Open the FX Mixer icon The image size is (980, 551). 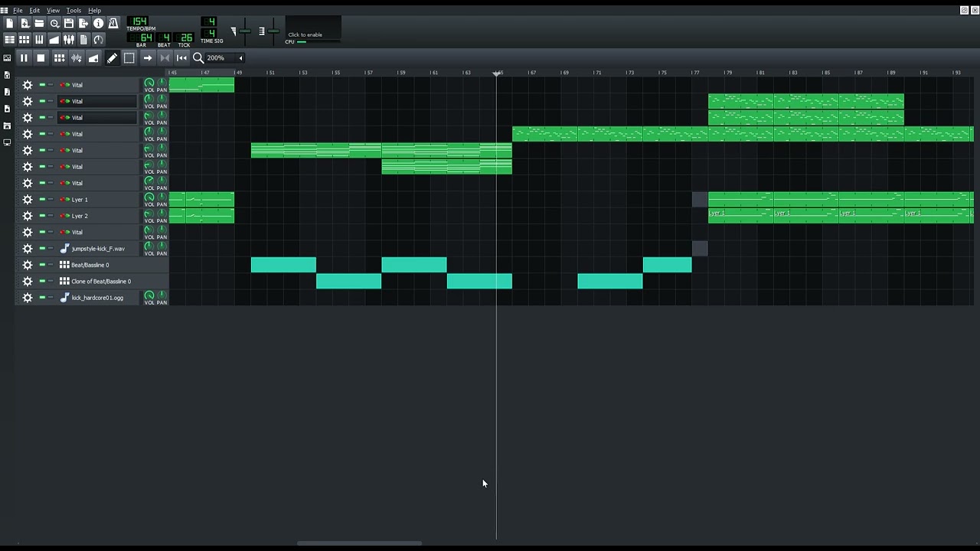coord(69,39)
